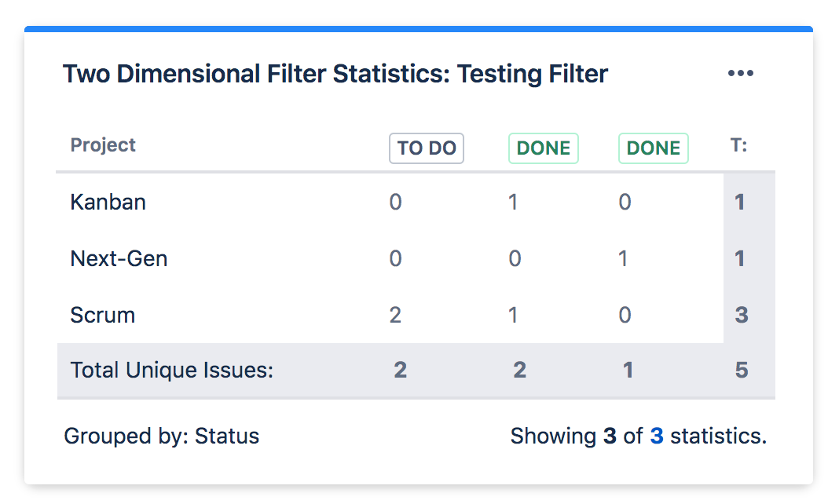Click Kanban's total count of 1
Viewport: 839px width, 504px height.
pos(739,202)
